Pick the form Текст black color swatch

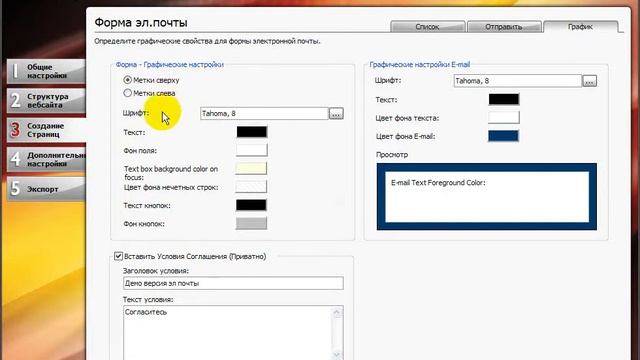[252, 132]
